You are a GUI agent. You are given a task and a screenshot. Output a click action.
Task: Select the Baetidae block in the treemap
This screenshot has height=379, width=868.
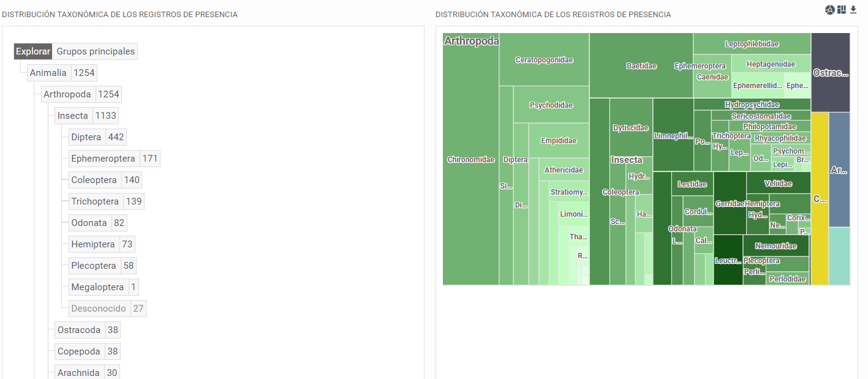tap(641, 66)
